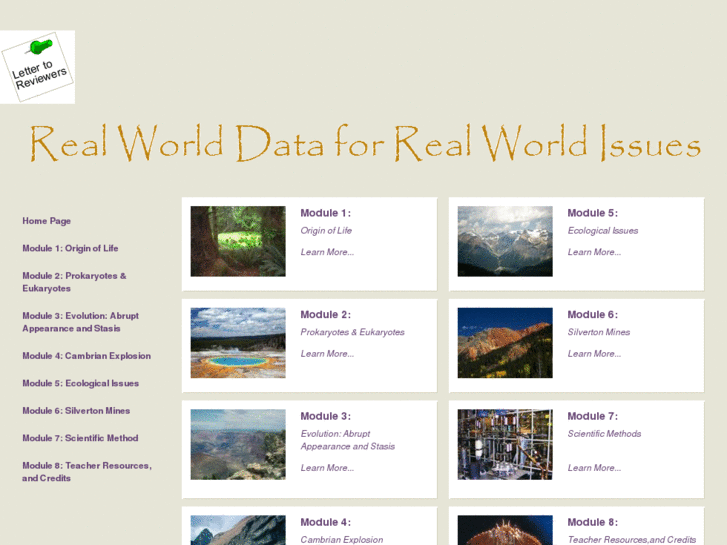This screenshot has height=545, width=727.
Task: Click the Module 4: card heading
Action: click(x=325, y=522)
